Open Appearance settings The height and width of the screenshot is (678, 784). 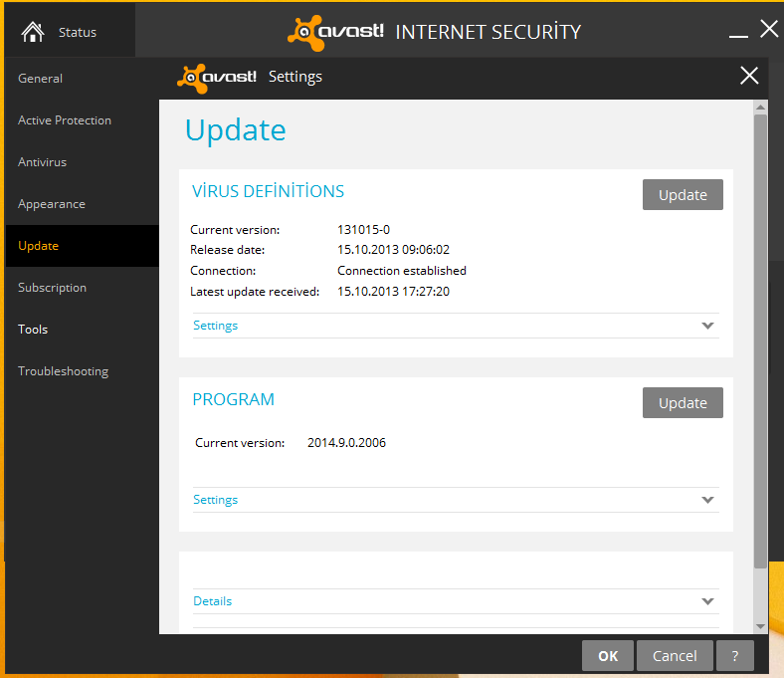tap(52, 204)
